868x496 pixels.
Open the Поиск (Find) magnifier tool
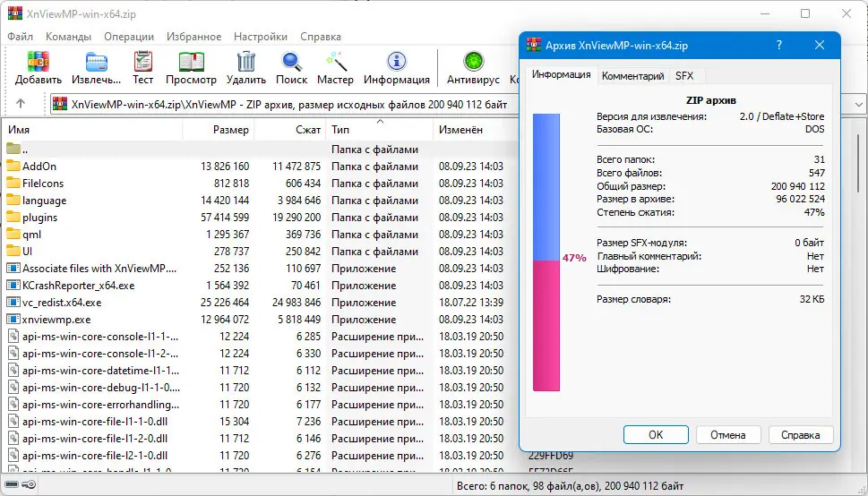click(291, 61)
